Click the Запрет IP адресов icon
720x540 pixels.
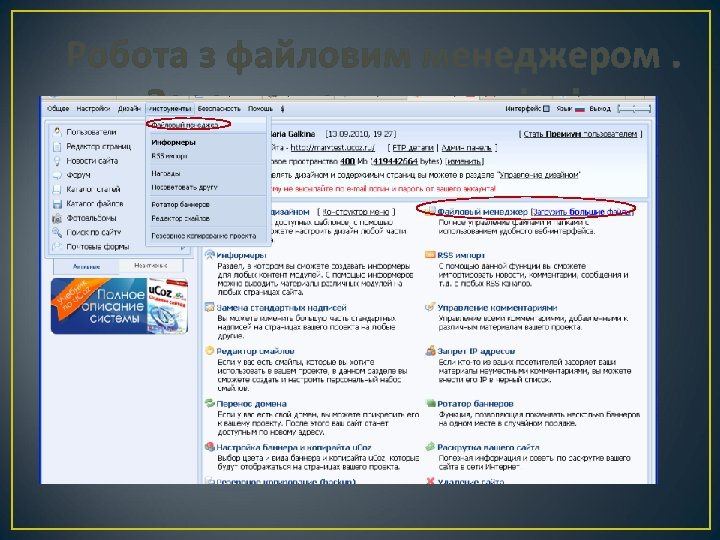pyautogui.click(x=430, y=351)
